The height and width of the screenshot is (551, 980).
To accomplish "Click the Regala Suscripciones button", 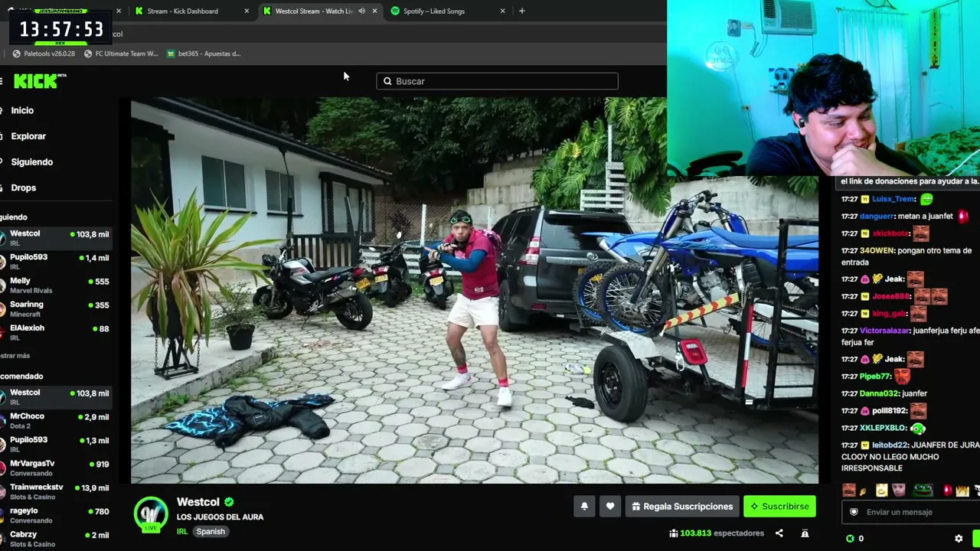I will (x=682, y=506).
